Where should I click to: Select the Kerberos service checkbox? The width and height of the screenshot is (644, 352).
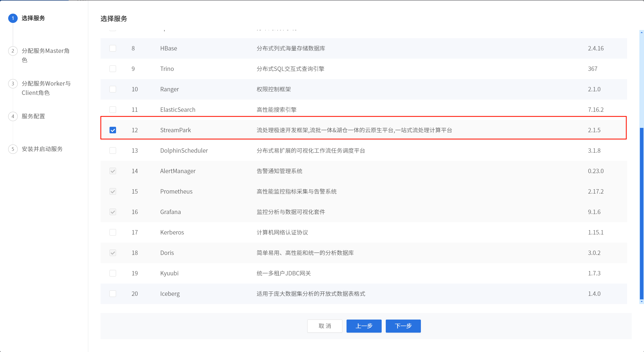click(x=113, y=232)
